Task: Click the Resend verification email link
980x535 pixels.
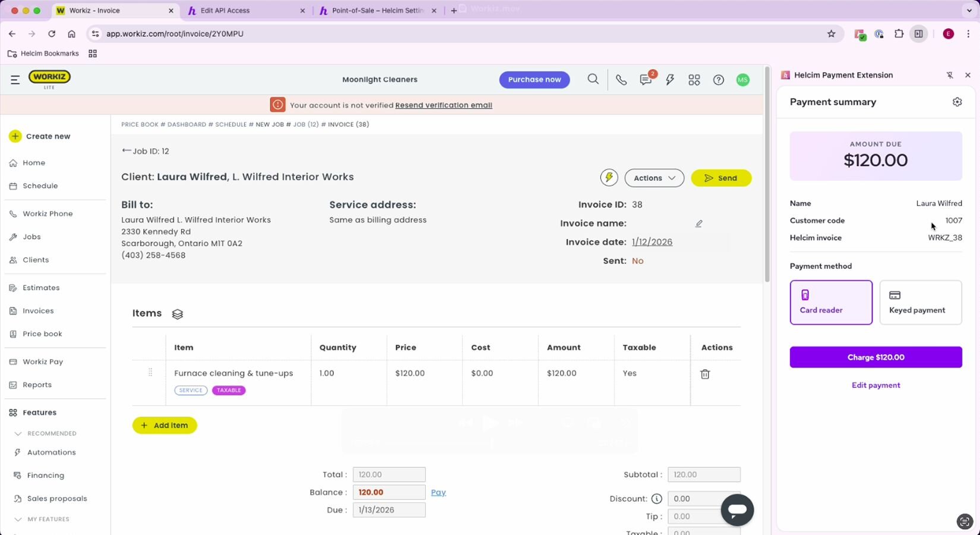Action: [443, 105]
